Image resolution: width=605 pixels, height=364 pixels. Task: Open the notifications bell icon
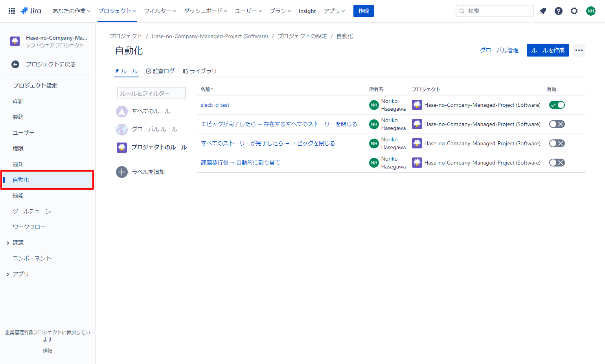pos(543,11)
